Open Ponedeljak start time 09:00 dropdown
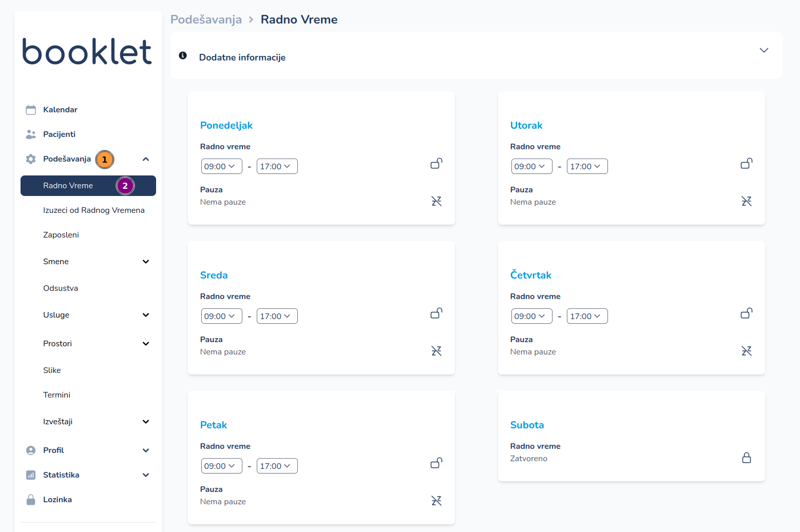This screenshot has width=800, height=532. 221,166
